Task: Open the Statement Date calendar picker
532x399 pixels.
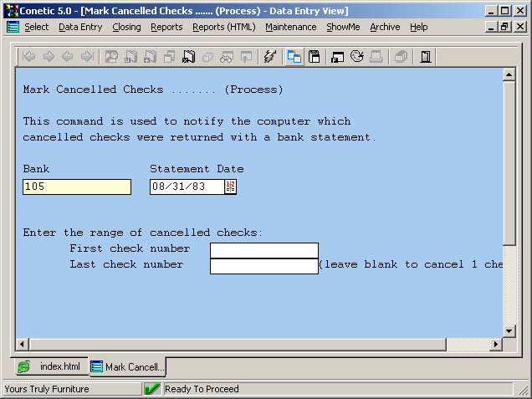Action: (231, 187)
